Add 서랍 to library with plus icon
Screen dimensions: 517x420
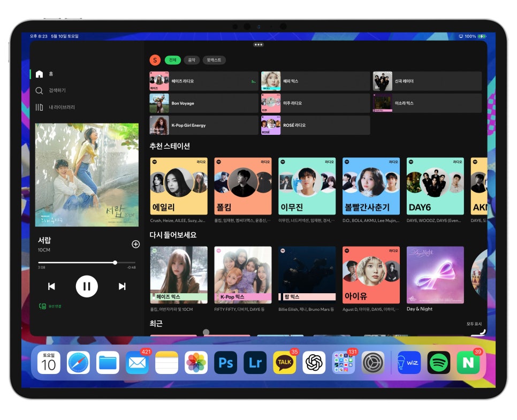coord(135,244)
